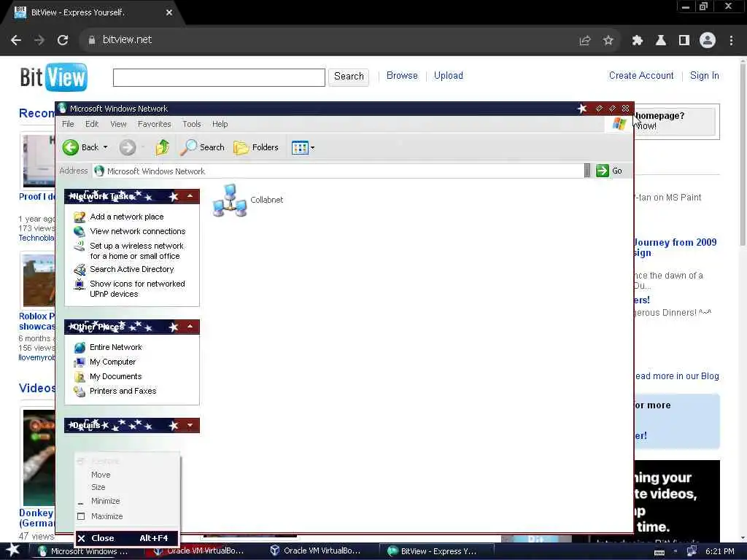This screenshot has width=747, height=560.
Task: Open the Explorer Search pane
Action: [x=202, y=147]
